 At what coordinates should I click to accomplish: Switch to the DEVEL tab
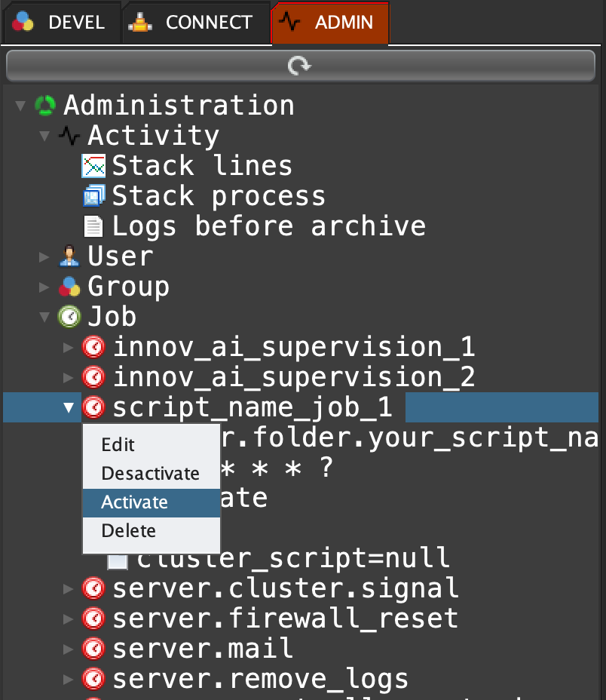coord(61,23)
